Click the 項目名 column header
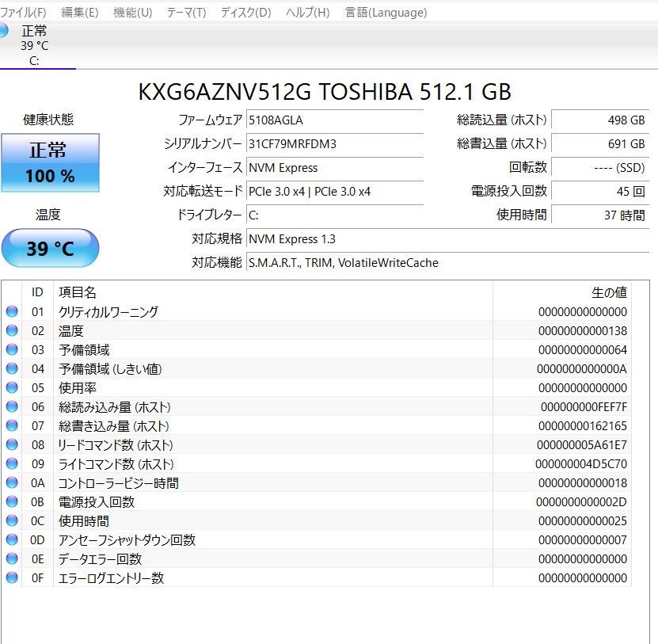The height and width of the screenshot is (644, 658). [272, 292]
